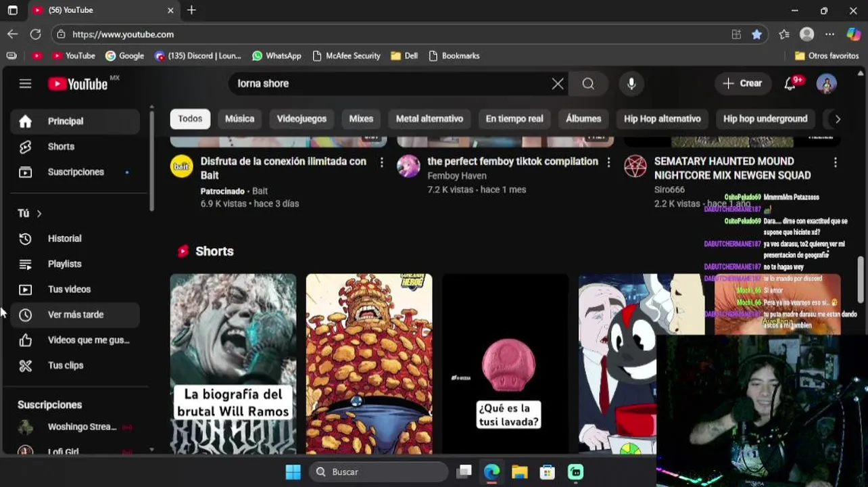This screenshot has width=868, height=487.
Task: Expand the Tú section chevron
Action: [39, 214]
